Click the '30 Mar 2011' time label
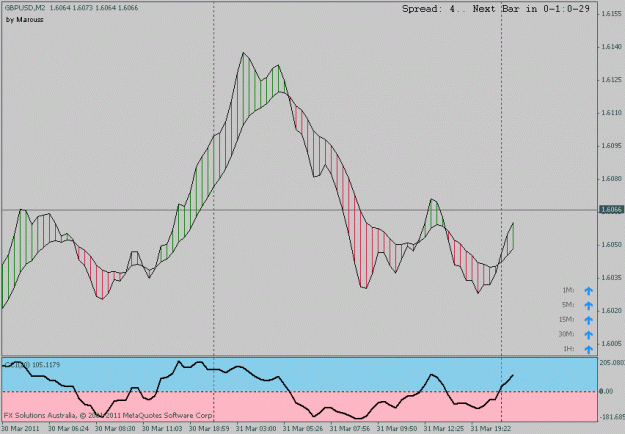 coord(21,429)
